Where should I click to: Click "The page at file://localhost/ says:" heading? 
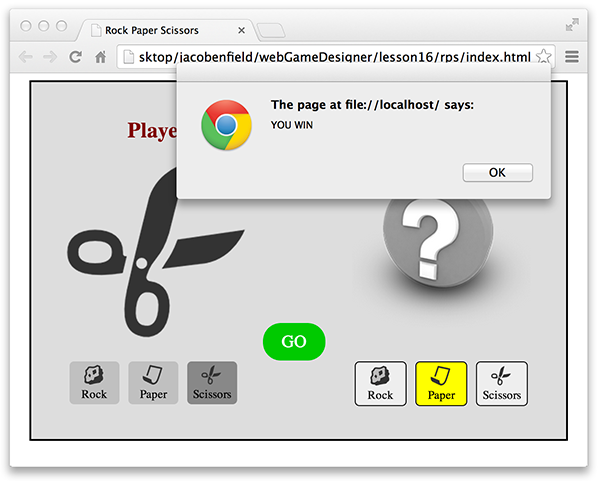pos(372,105)
